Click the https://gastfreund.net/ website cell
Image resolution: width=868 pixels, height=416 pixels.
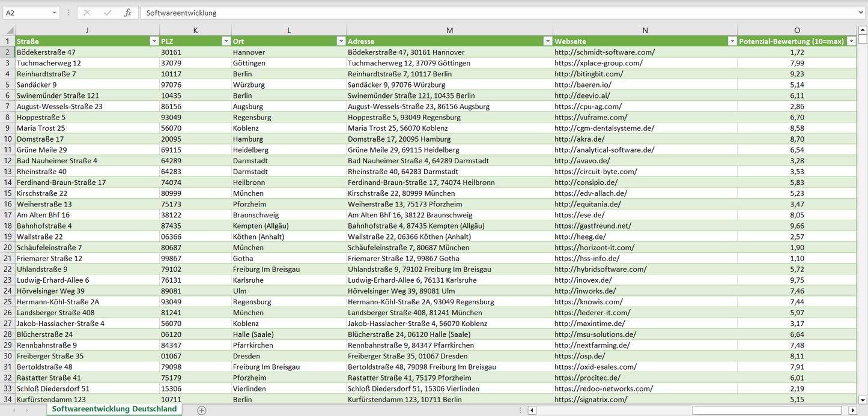593,226
